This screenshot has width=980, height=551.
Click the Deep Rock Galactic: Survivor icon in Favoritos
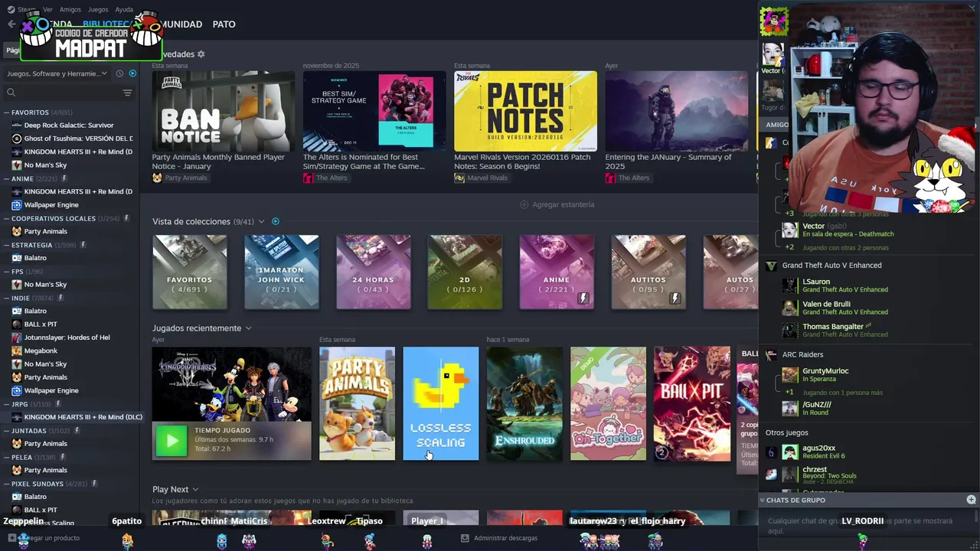coord(17,126)
